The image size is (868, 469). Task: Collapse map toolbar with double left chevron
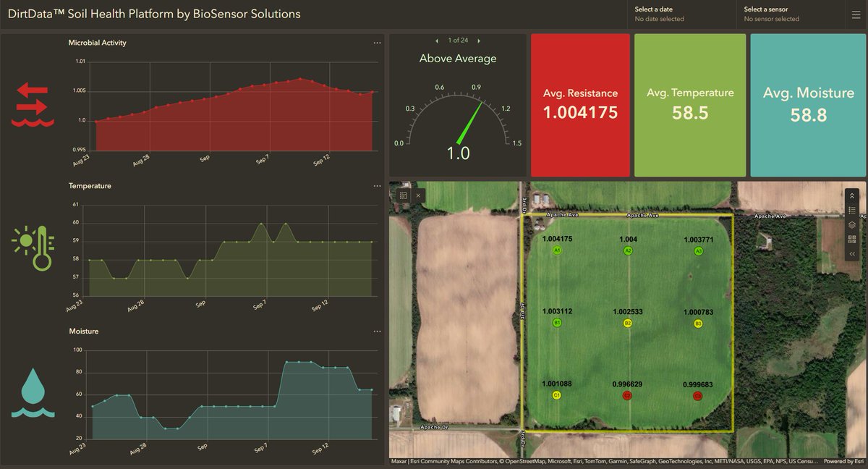click(852, 254)
